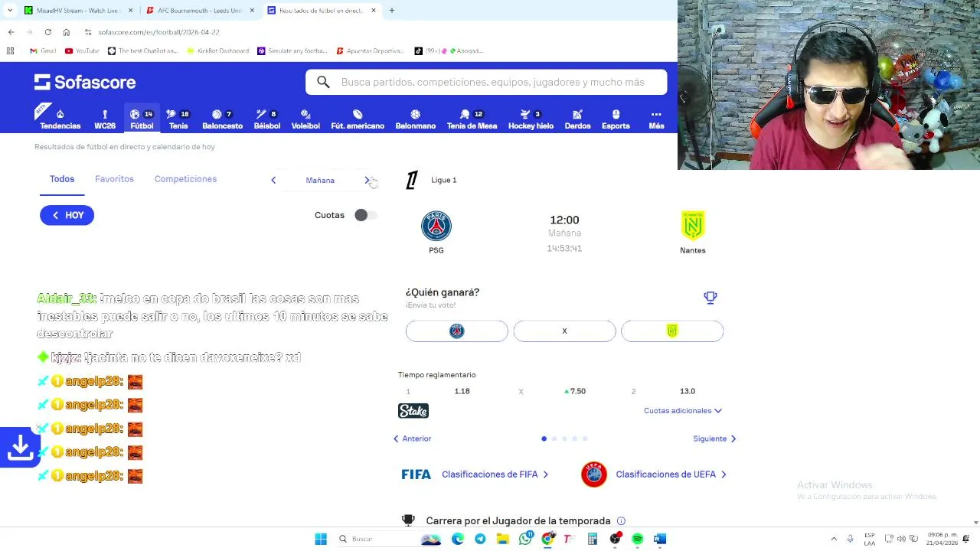The image size is (980, 551).
Task: Open Word from the taskbar
Action: tap(660, 539)
